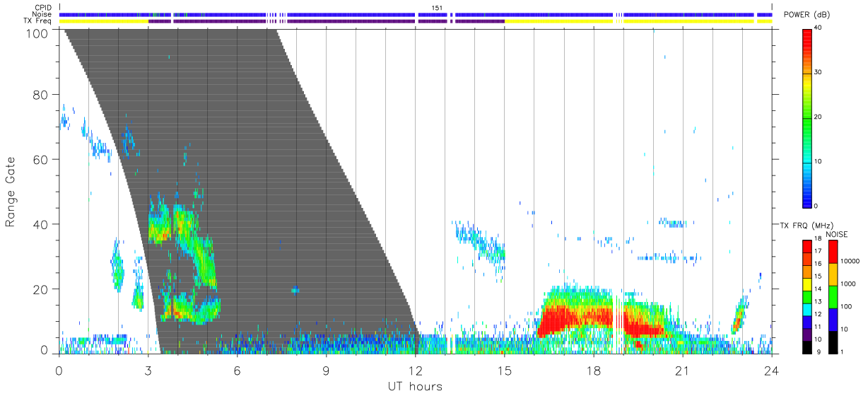
Task: Click x-axis tick label '24'
Action: pos(772,370)
